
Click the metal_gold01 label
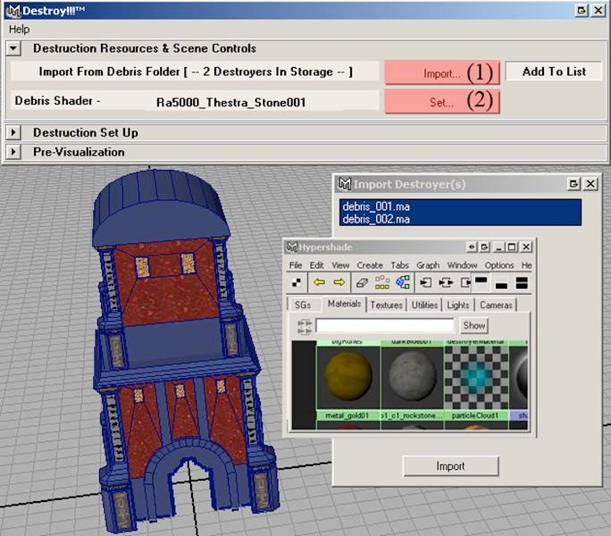click(347, 416)
